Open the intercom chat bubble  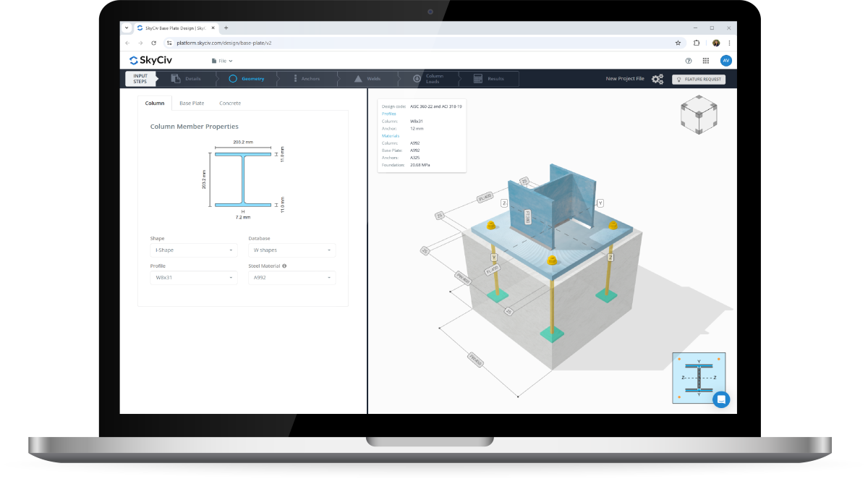pos(721,399)
